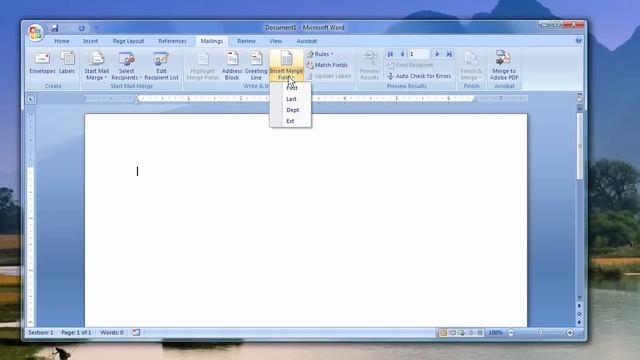Insert a Greeting Line
The width and height of the screenshot is (640, 360).
(x=256, y=65)
